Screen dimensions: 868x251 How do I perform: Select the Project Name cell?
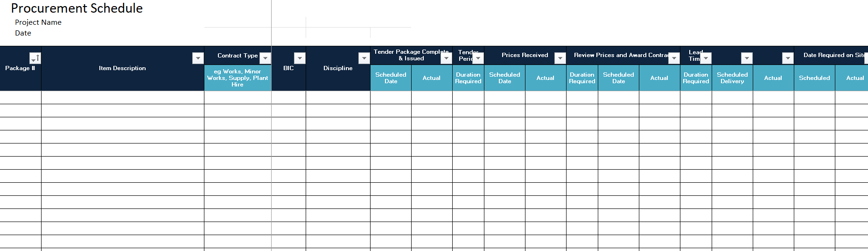tap(38, 22)
